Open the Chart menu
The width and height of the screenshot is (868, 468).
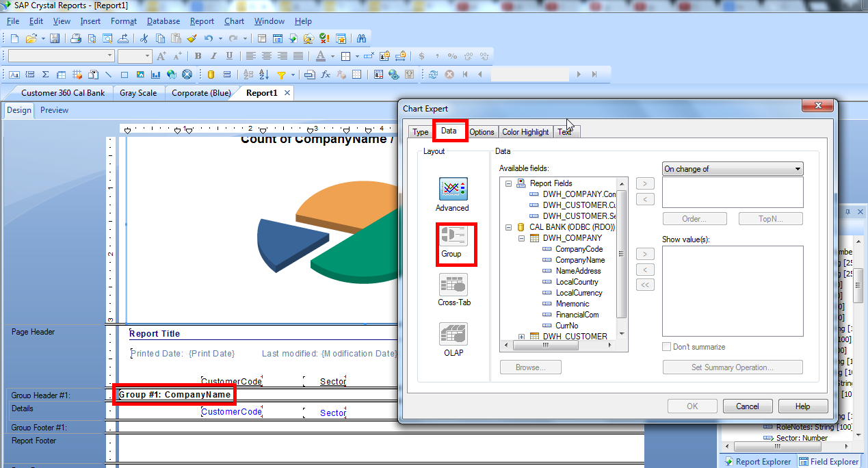234,21
